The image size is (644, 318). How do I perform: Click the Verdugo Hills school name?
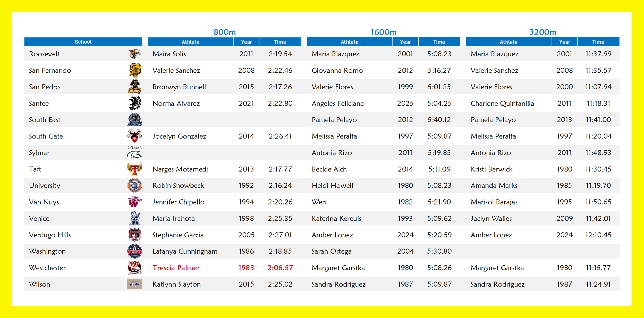pos(50,235)
